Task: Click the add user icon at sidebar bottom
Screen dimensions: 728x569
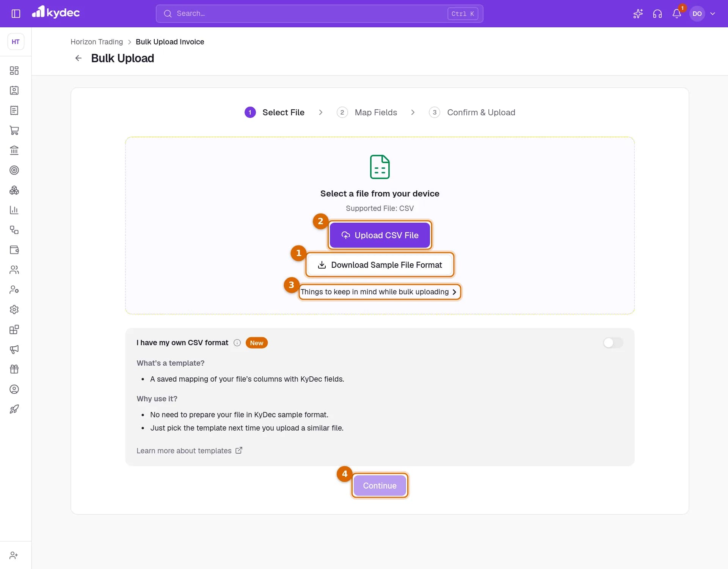Action: coord(14,555)
